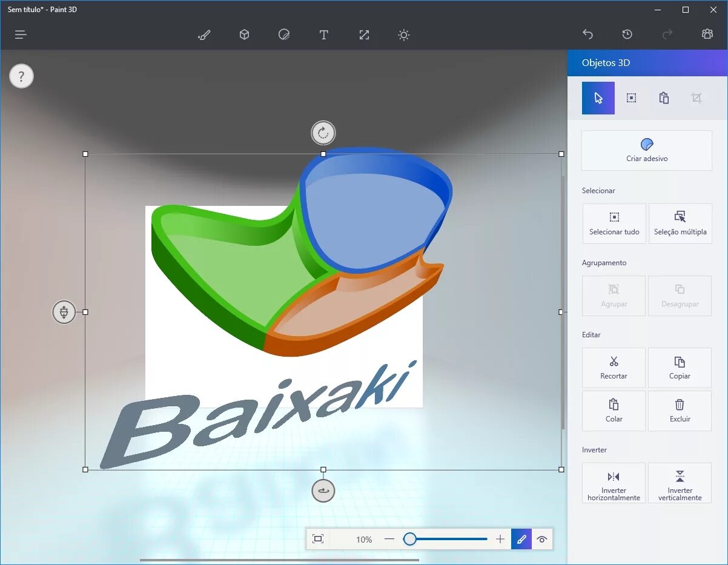Open the Canvas resize tool

[x=364, y=35]
